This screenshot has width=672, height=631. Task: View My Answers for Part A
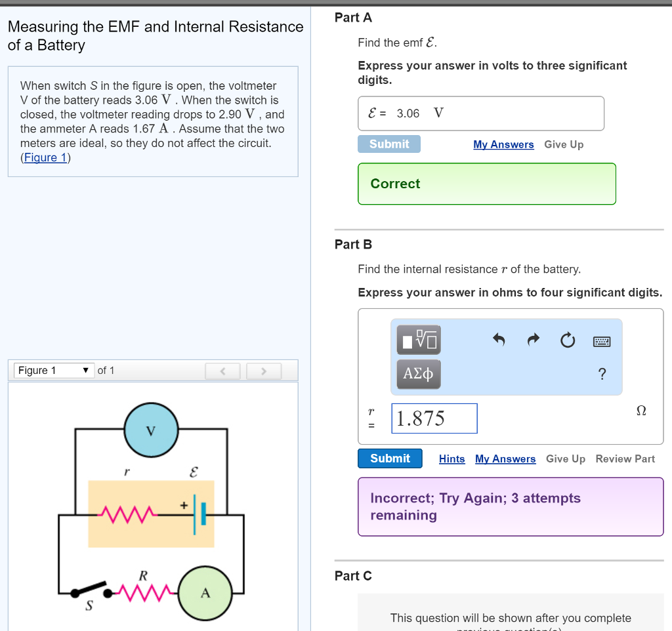click(503, 144)
